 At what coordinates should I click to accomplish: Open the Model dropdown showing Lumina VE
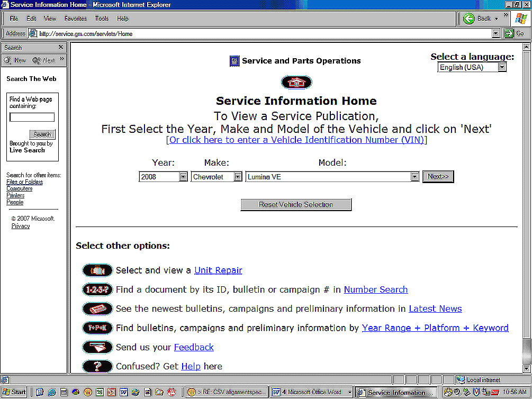coord(414,177)
